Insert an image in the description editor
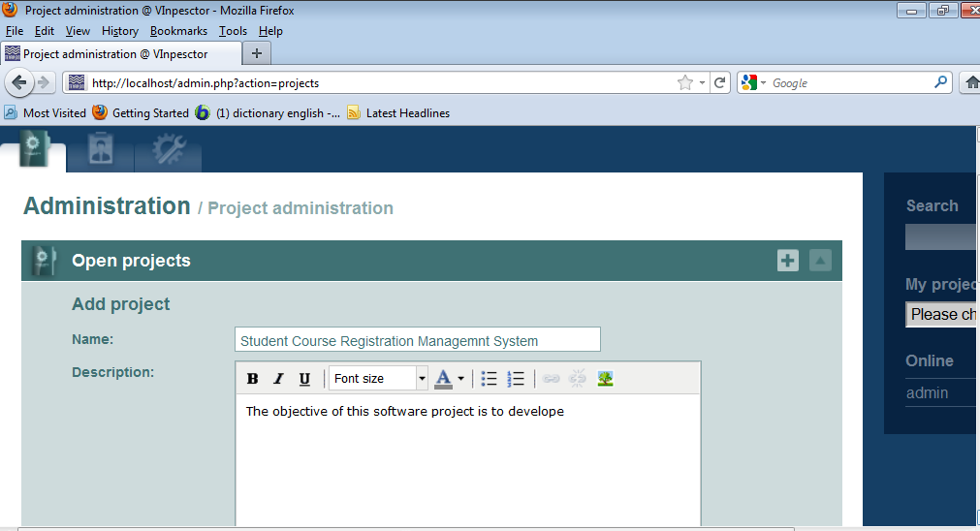The width and height of the screenshot is (980, 531). click(x=605, y=379)
